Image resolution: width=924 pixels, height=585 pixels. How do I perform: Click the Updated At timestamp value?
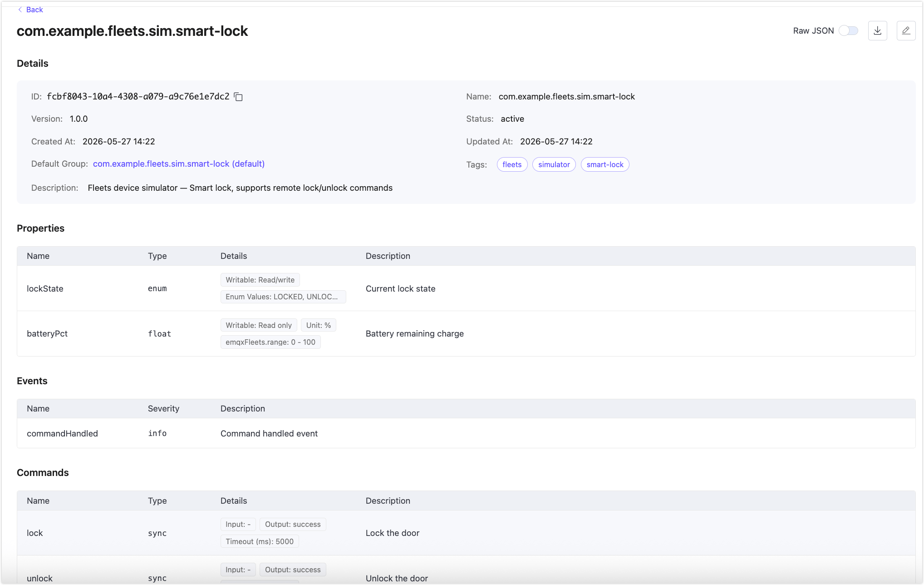[556, 141]
